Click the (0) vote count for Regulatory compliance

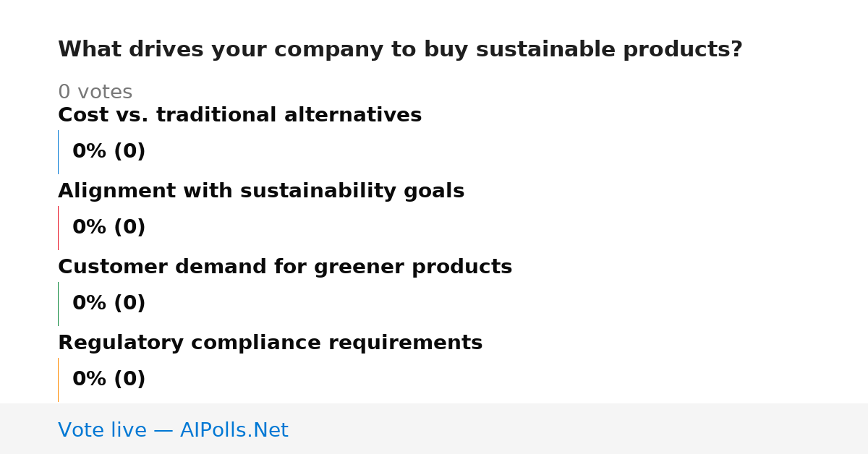[x=129, y=380]
